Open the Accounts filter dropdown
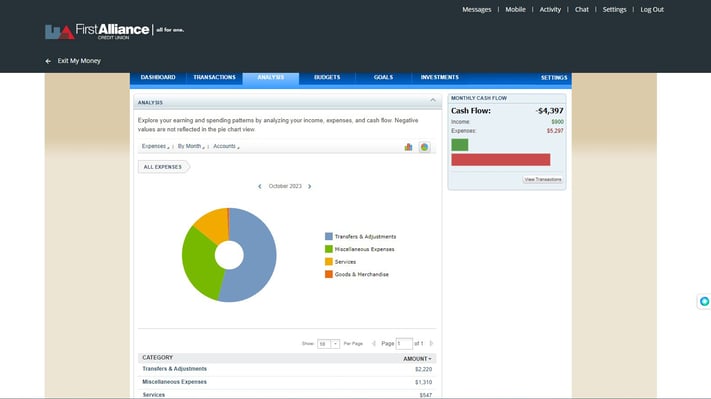711x399 pixels. pyautogui.click(x=226, y=146)
